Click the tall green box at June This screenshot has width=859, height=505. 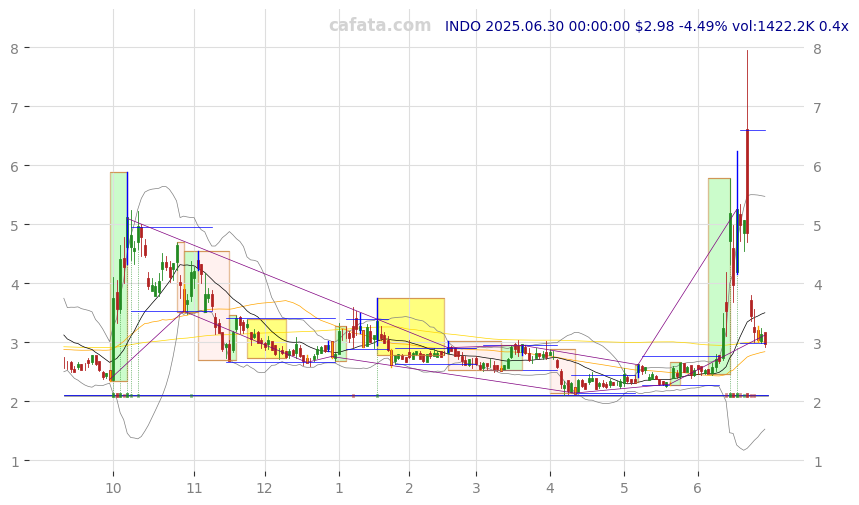pos(719,277)
